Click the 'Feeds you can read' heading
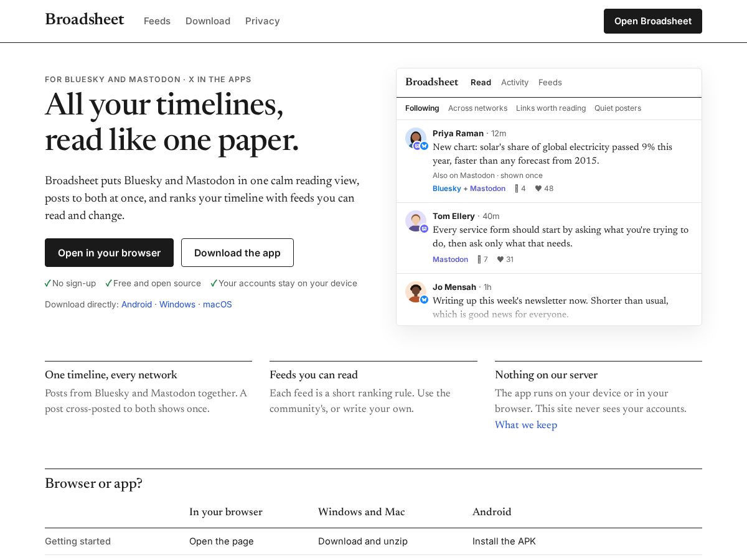Screen dimensions: 747x560 point(314,375)
